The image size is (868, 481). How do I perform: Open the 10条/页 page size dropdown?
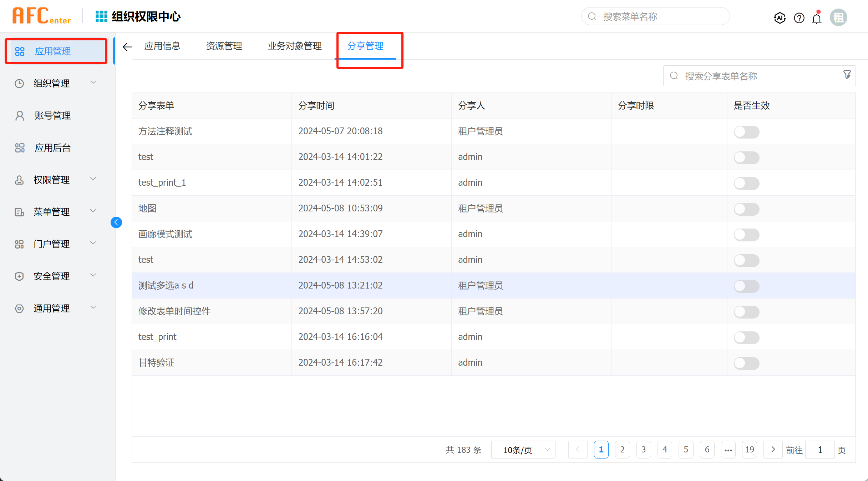523,450
